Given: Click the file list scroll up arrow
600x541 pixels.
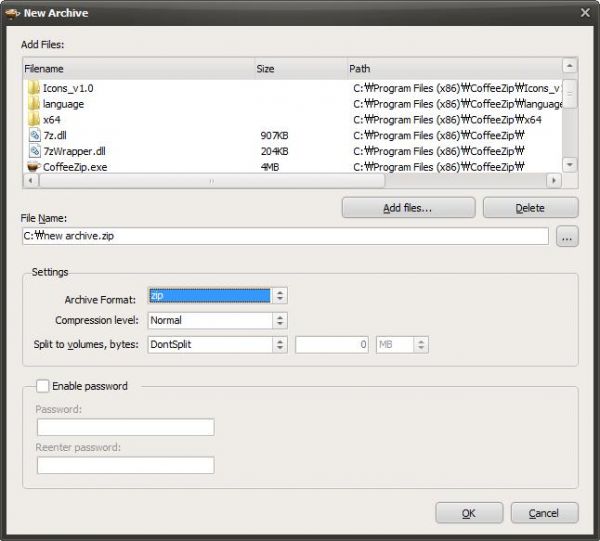Looking at the screenshot, I should point(570,66).
